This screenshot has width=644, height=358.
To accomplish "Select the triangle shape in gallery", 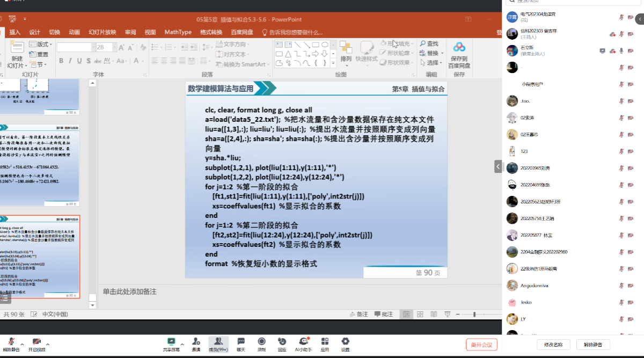I will click(289, 54).
